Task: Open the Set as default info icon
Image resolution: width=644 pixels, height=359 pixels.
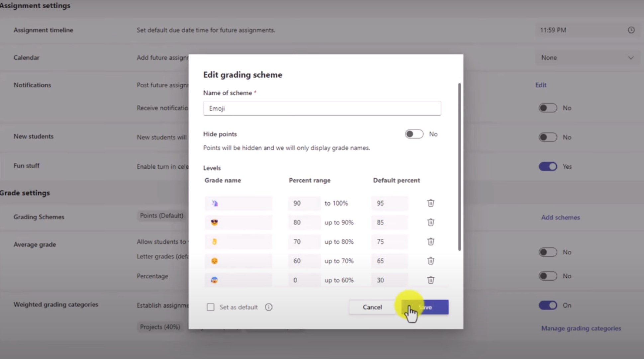Action: [269, 307]
